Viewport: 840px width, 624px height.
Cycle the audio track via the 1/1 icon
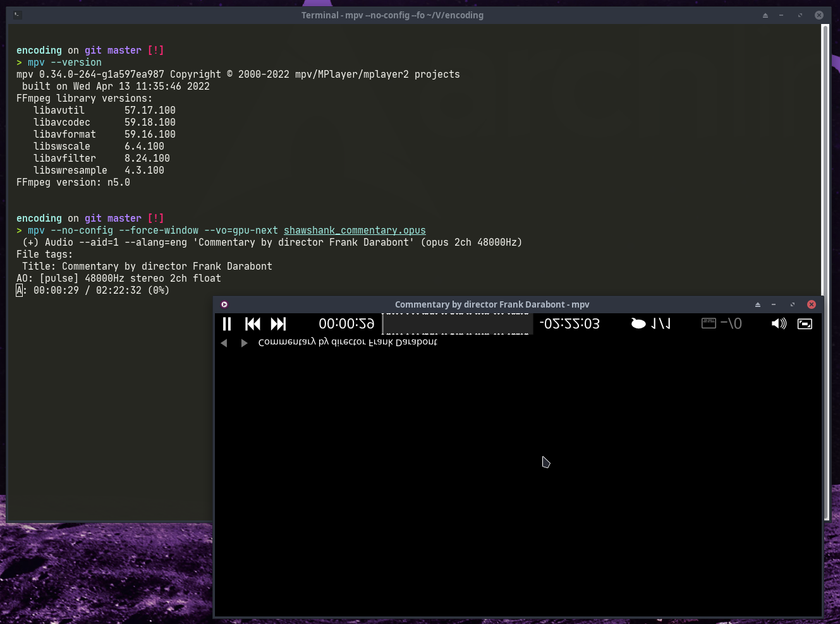coord(657,323)
